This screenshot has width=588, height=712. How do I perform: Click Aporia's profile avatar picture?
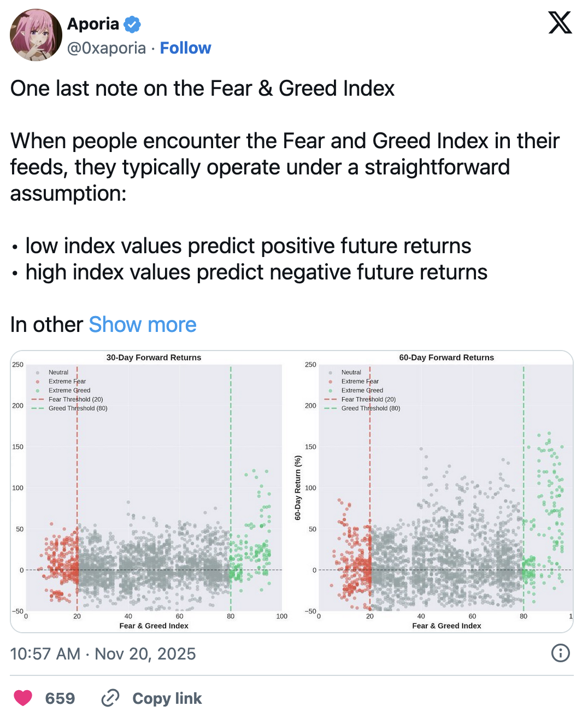36,35
